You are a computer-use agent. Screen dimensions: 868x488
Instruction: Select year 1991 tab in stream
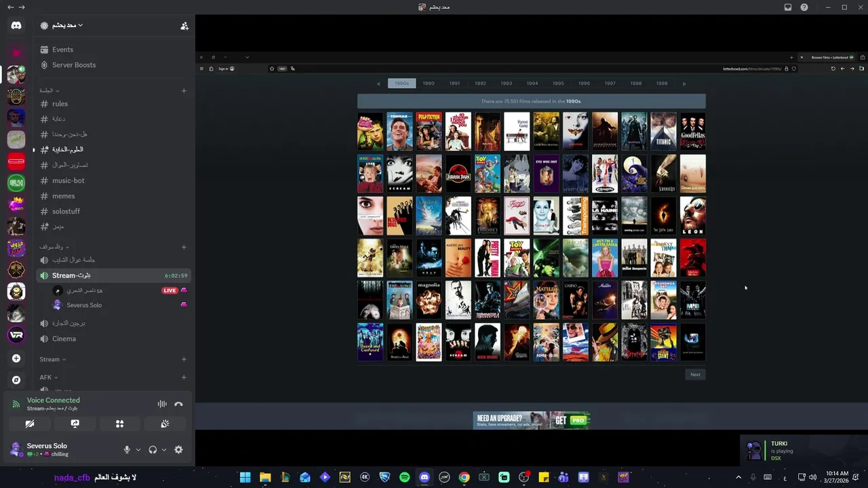454,83
